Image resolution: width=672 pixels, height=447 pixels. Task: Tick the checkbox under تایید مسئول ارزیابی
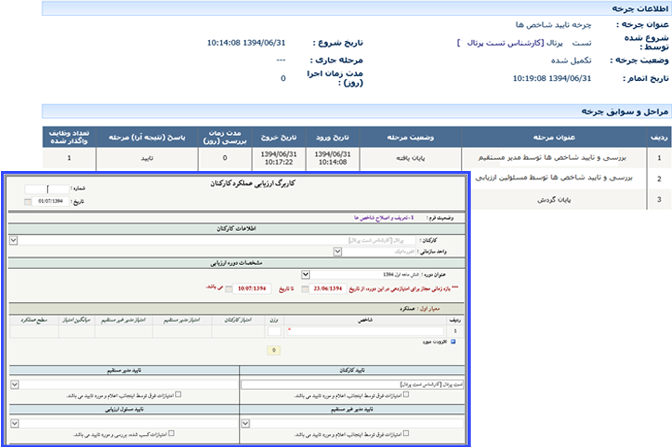[x=171, y=434]
